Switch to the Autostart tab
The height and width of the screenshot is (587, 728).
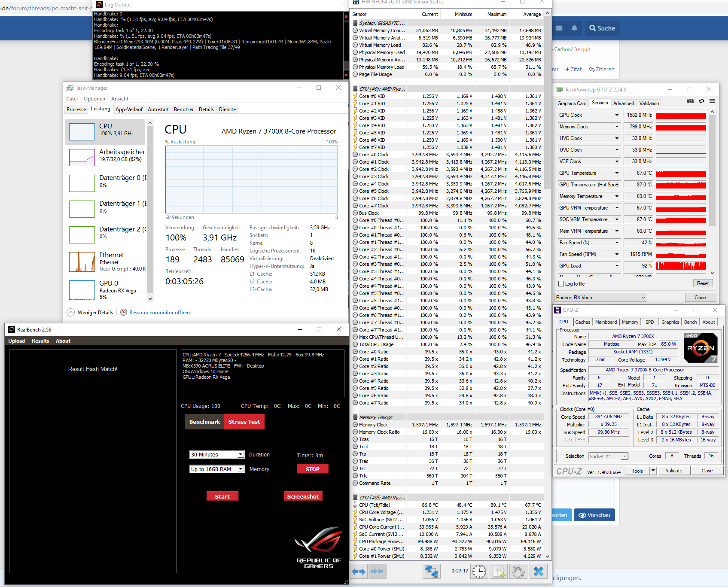coord(158,109)
